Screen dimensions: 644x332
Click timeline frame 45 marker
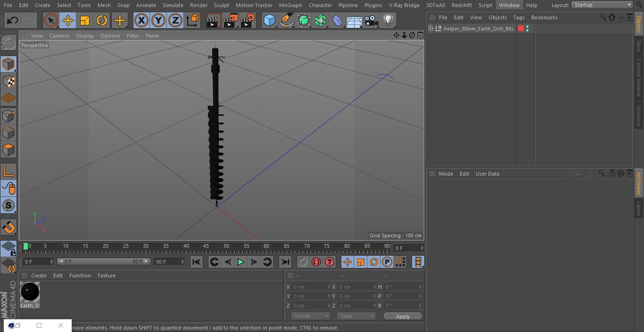pyautogui.click(x=206, y=246)
